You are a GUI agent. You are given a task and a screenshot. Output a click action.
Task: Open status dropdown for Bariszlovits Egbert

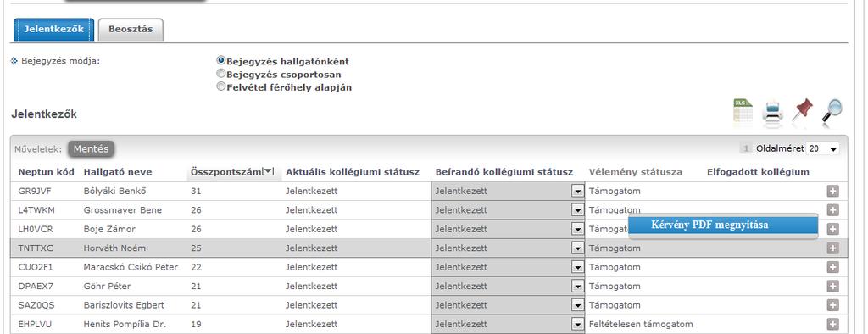(578, 305)
